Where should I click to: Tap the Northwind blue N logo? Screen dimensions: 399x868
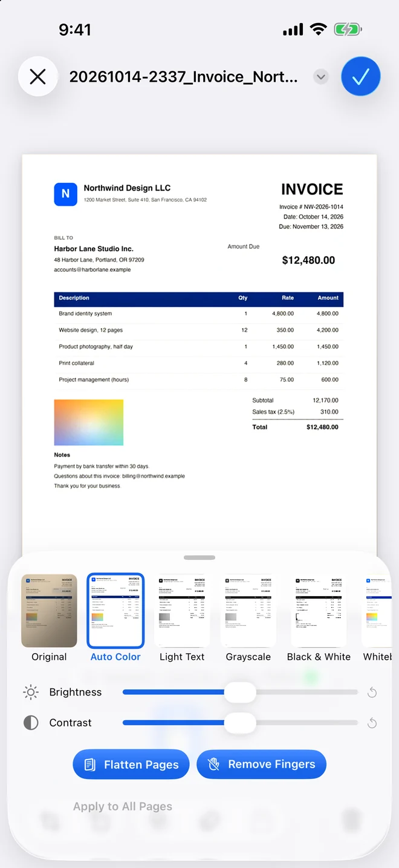[65, 194]
